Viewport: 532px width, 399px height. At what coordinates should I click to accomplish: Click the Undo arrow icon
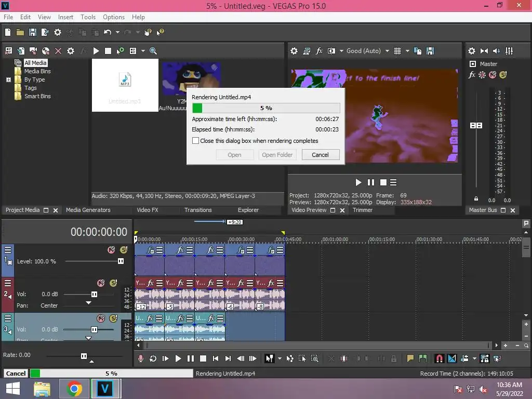108,32
